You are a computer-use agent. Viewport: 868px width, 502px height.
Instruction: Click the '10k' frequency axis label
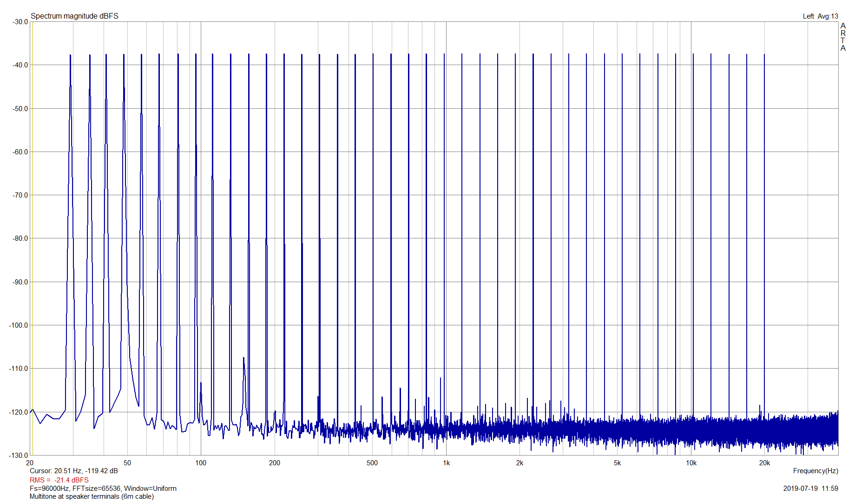pos(691,463)
